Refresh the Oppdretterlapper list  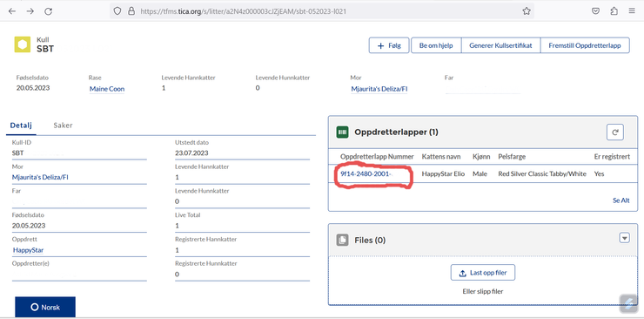click(614, 132)
